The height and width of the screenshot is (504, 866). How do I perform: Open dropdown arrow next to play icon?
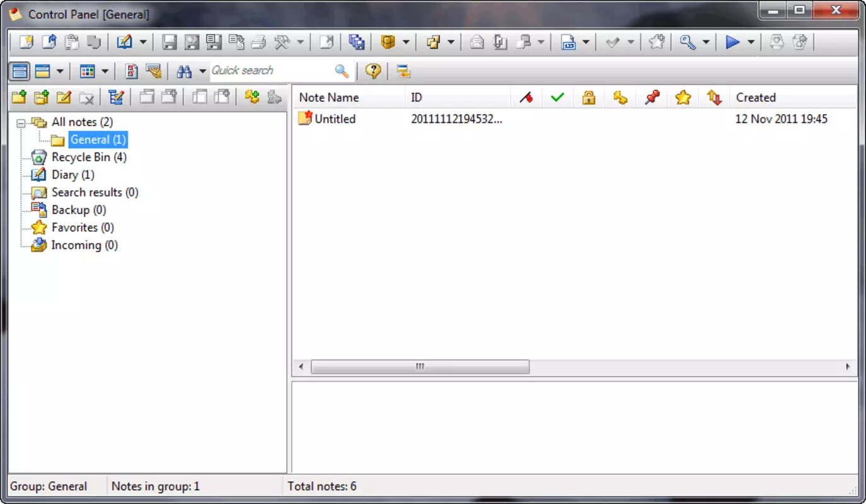pos(751,42)
